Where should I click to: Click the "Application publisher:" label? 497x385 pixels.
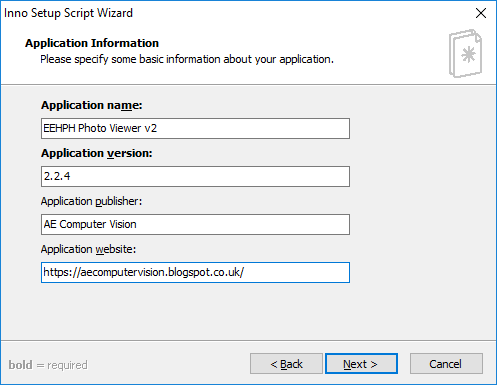[91, 201]
